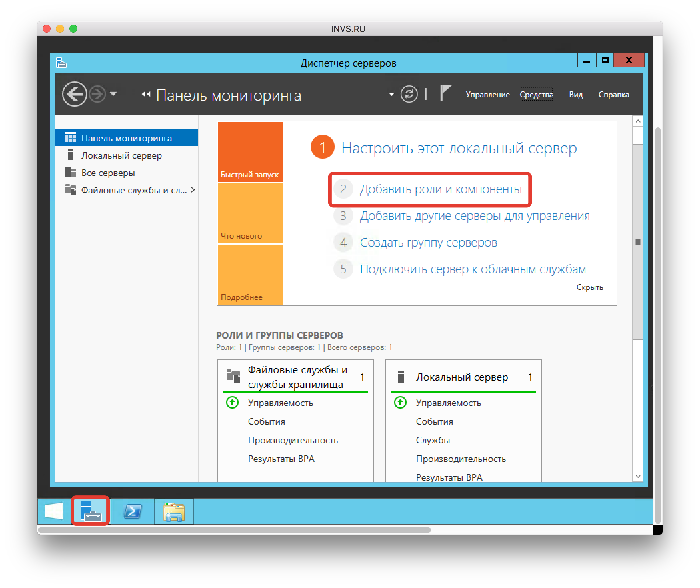Click the Server Manager taskbar icon
The height and width of the screenshot is (588, 700).
pyautogui.click(x=91, y=511)
